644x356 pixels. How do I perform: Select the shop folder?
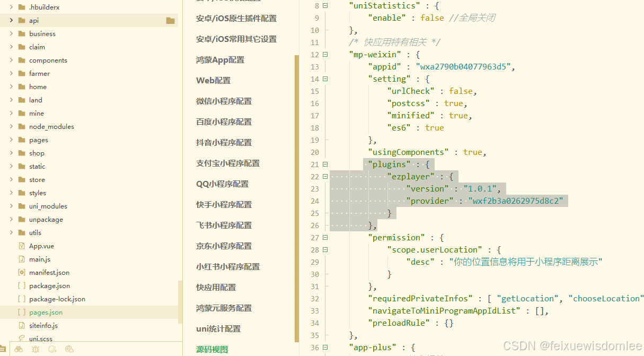click(x=37, y=153)
